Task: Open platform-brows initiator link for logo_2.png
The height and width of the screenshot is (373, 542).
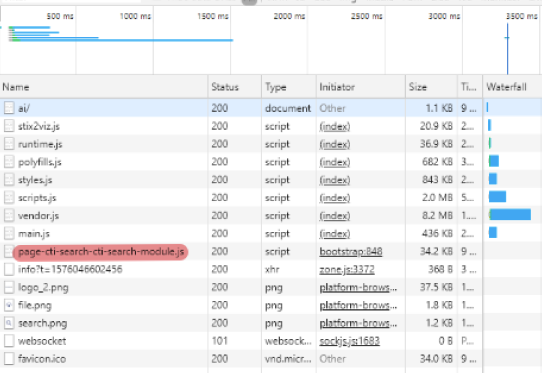Action: (358, 288)
